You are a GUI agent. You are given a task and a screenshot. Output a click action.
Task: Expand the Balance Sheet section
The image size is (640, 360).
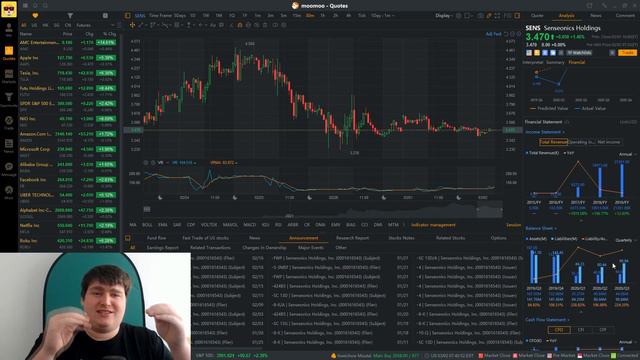541,228
